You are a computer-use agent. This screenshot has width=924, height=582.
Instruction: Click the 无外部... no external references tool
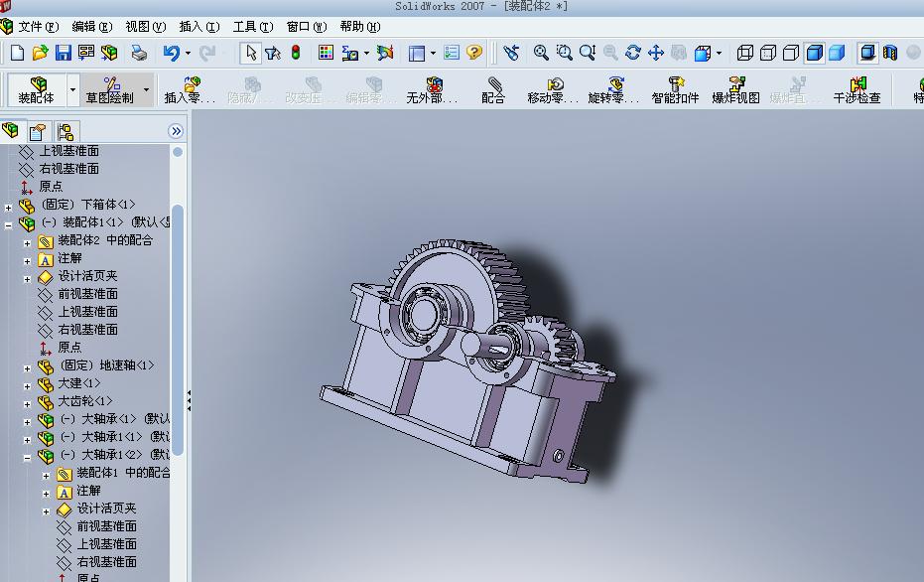pyautogui.click(x=432, y=89)
